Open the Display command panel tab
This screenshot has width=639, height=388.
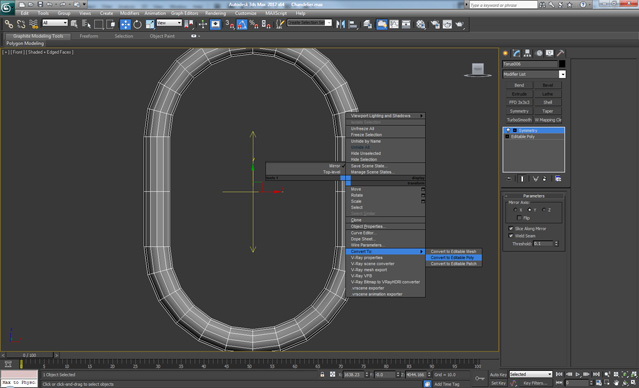(550, 53)
